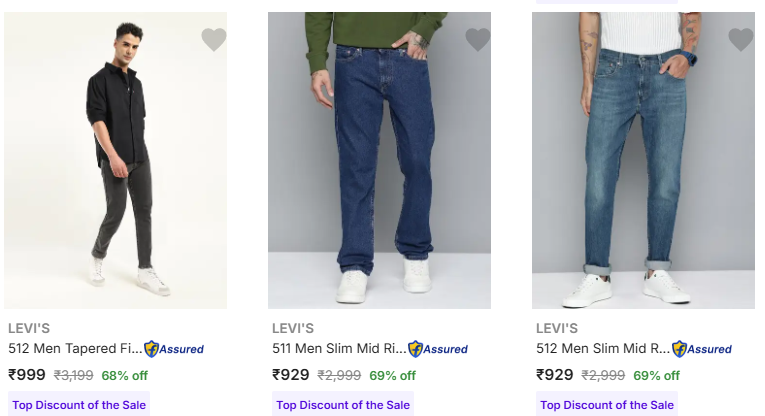Add the 512 Men Slim Mid jeans to wishlist
Screen dimensions: 765x416
(741, 40)
